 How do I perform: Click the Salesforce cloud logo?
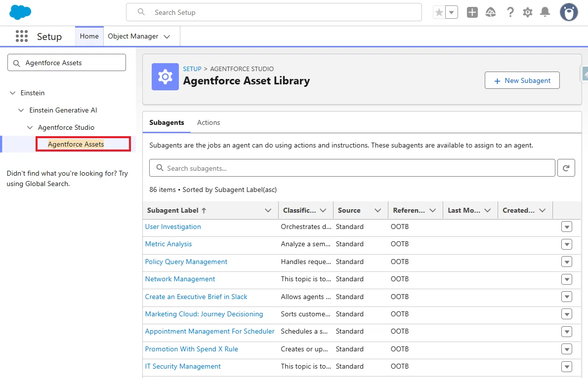(x=20, y=12)
